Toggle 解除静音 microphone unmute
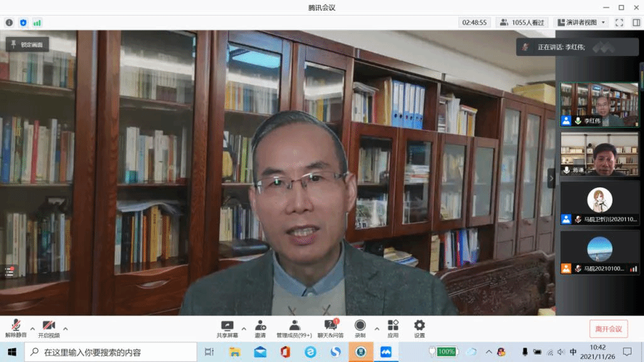Screen dimensions: 644x362 click(16, 326)
